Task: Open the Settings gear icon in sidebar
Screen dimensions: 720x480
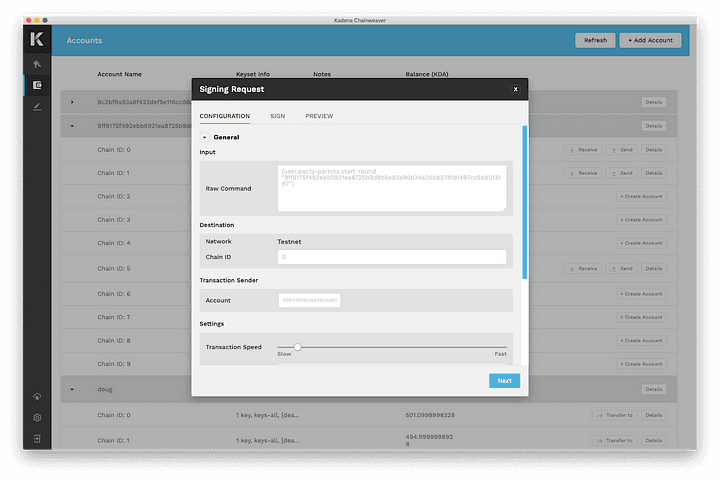Action: pos(37,418)
